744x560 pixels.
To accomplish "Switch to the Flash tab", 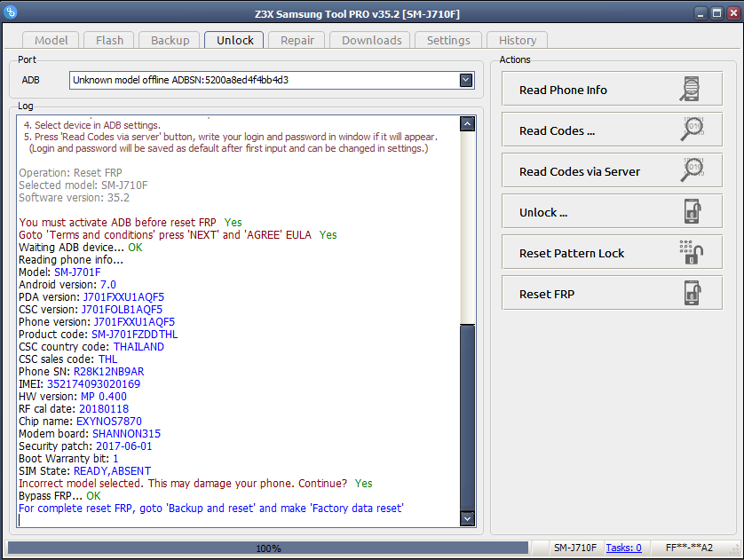I will pyautogui.click(x=109, y=40).
